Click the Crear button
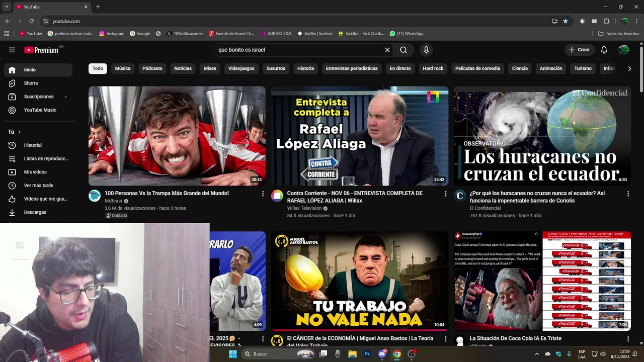 coord(579,50)
